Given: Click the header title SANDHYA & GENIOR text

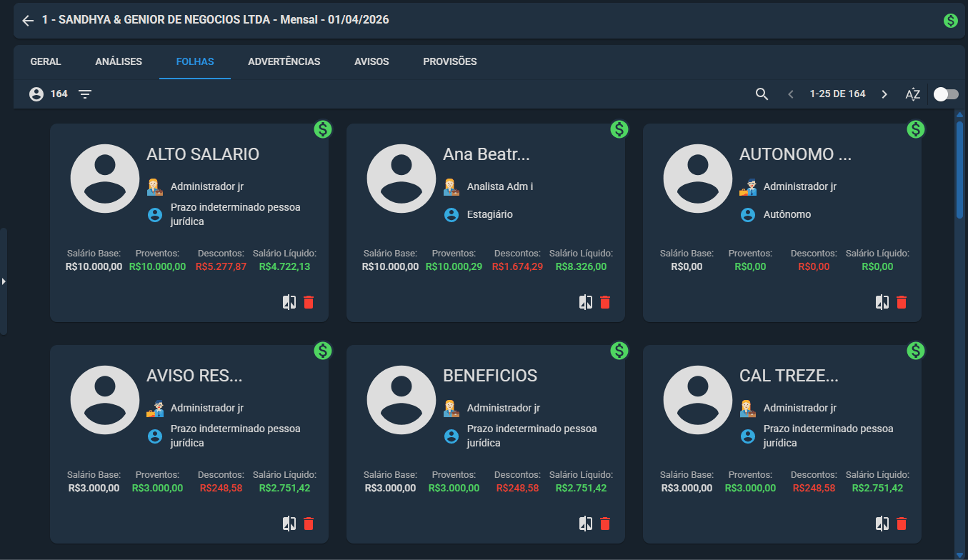Looking at the screenshot, I should point(215,20).
